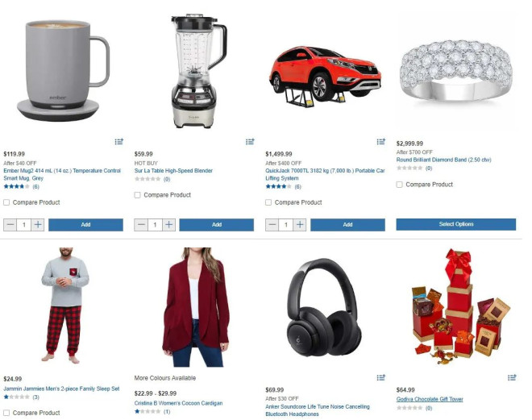Image resolution: width=532 pixels, height=420 pixels.
Task: Select Options for Round Brilliant Diamond Band
Action: 456,224
